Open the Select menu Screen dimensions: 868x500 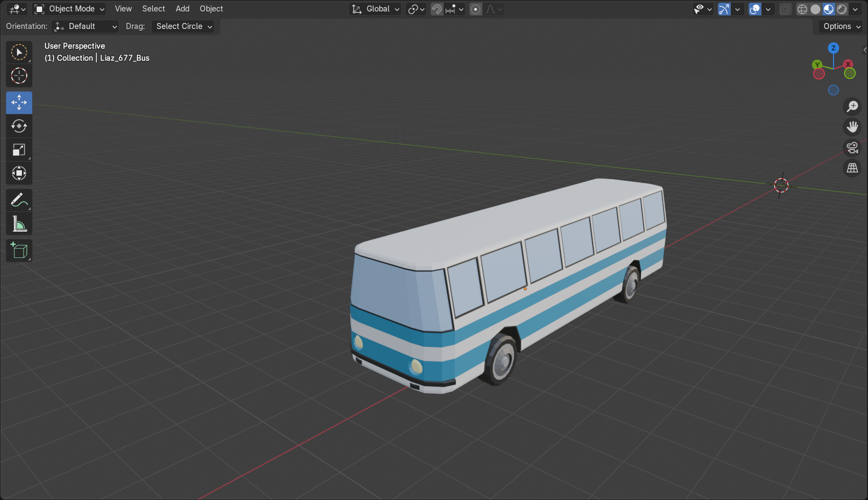(153, 9)
